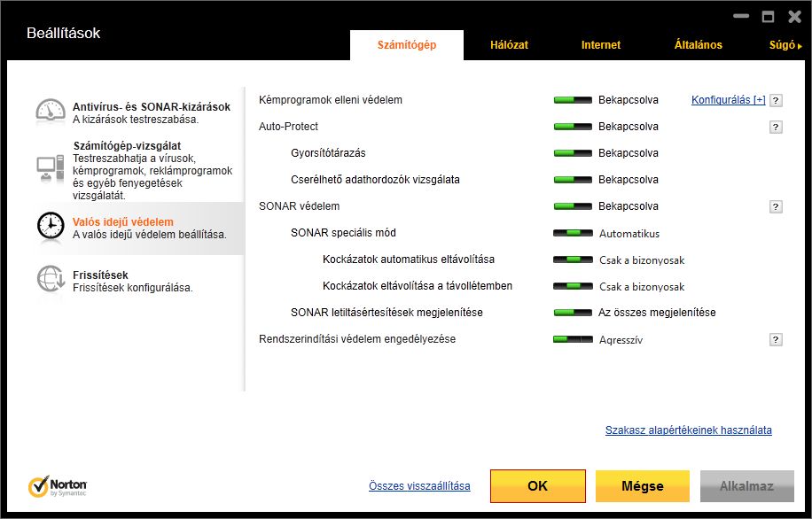Adjust Rendszerindítási védelem engedélyezése slider

[x=573, y=339]
